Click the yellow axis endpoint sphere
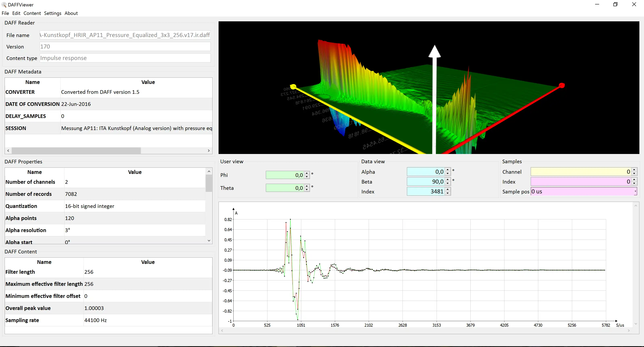 (293, 87)
